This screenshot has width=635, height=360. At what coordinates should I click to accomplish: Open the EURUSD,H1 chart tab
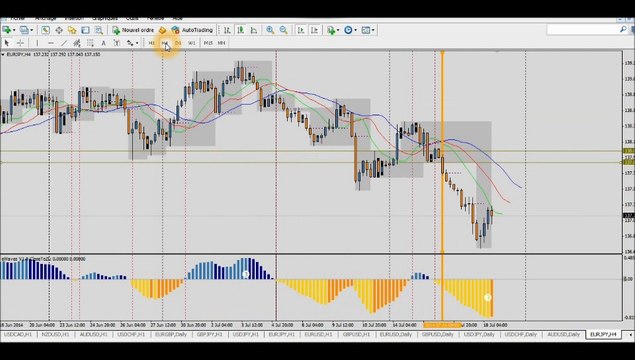point(318,334)
